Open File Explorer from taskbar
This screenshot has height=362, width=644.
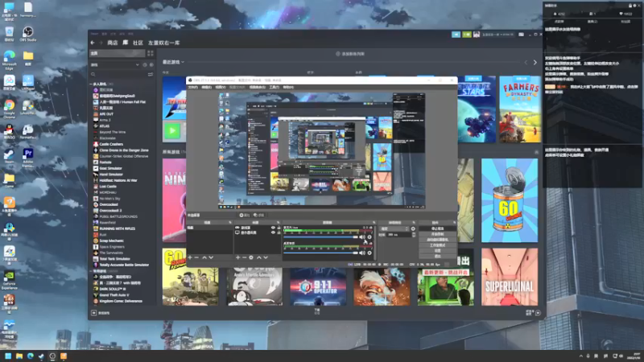[19, 356]
